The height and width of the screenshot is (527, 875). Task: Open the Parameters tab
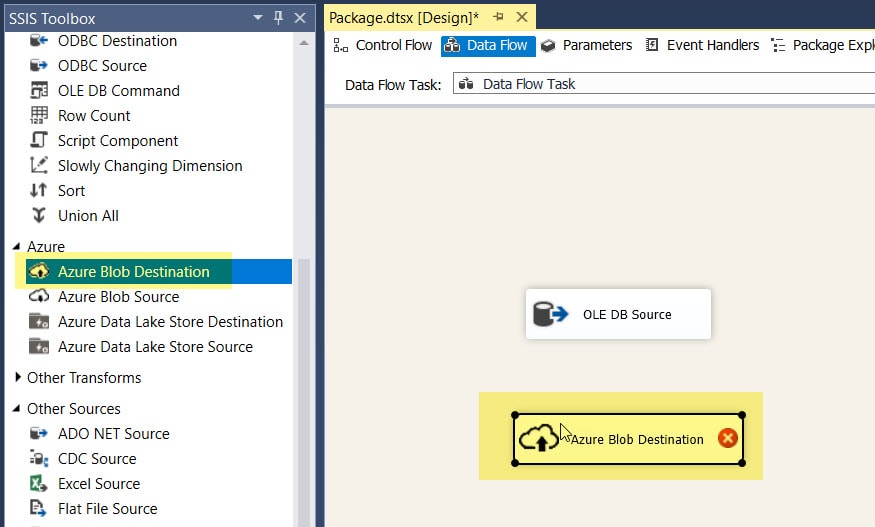pos(586,45)
